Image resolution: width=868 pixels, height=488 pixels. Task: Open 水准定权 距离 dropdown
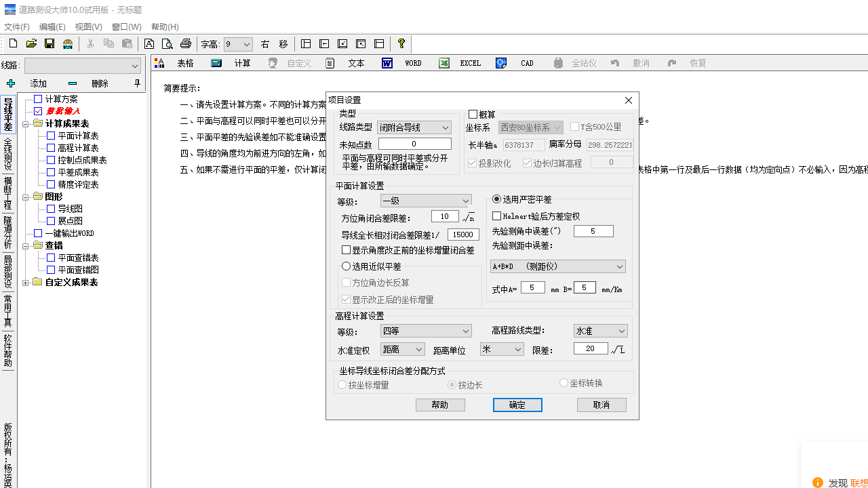coord(402,349)
